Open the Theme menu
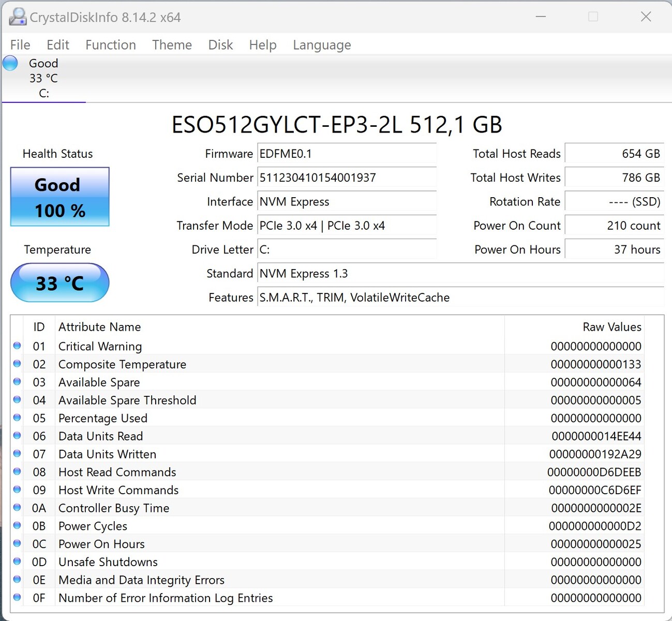Viewport: 672px width, 621px height. pos(172,45)
